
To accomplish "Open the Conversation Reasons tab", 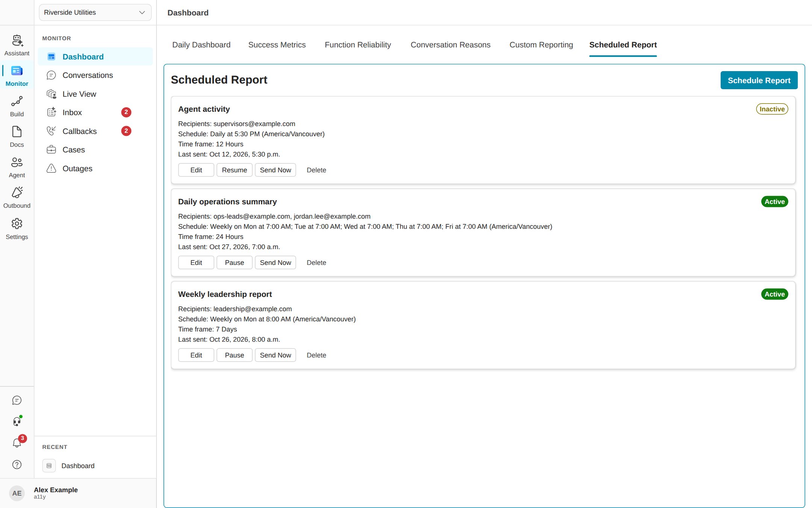I will pyautogui.click(x=450, y=45).
